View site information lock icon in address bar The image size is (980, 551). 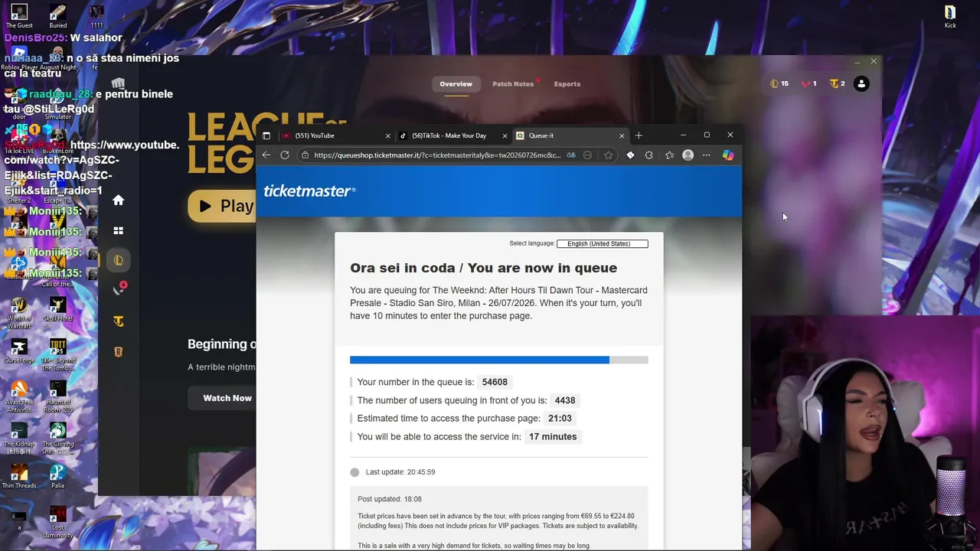(x=305, y=155)
